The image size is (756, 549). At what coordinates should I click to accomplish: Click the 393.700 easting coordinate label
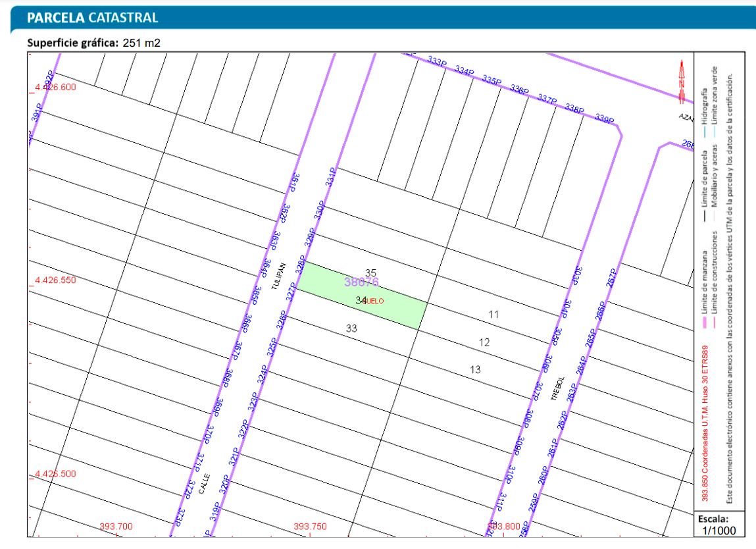[116, 526]
